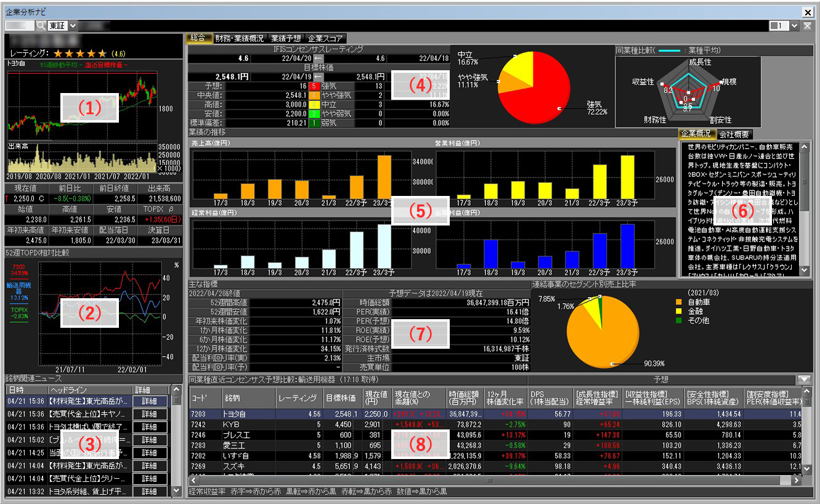Viewport: 820px width, 504px height.
Task: Click the rating stars row
Action: pyautogui.click(x=80, y=54)
